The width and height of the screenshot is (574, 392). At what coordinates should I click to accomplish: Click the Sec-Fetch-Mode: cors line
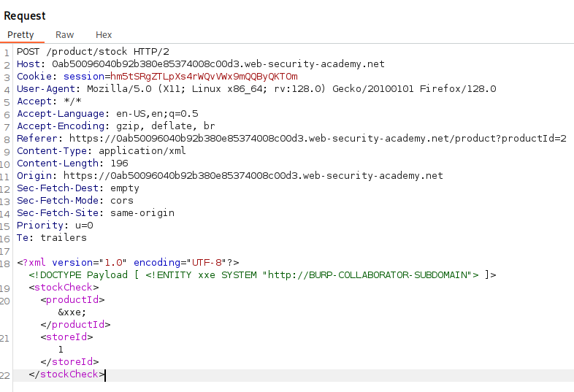(x=75, y=201)
